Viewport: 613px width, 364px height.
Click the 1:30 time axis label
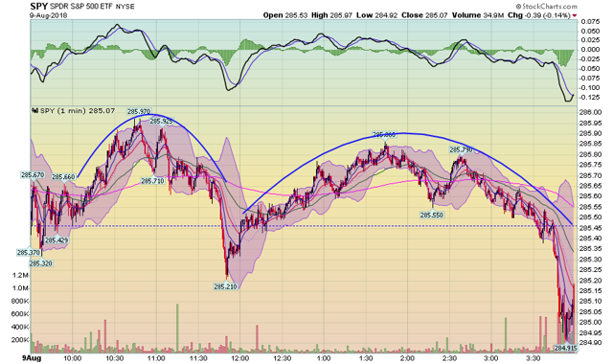pos(366,358)
